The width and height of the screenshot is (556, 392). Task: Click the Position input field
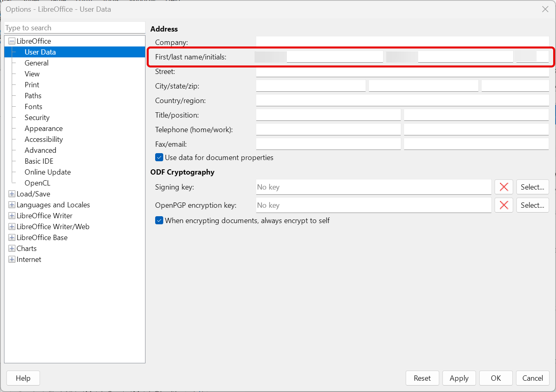pyautogui.click(x=476, y=115)
